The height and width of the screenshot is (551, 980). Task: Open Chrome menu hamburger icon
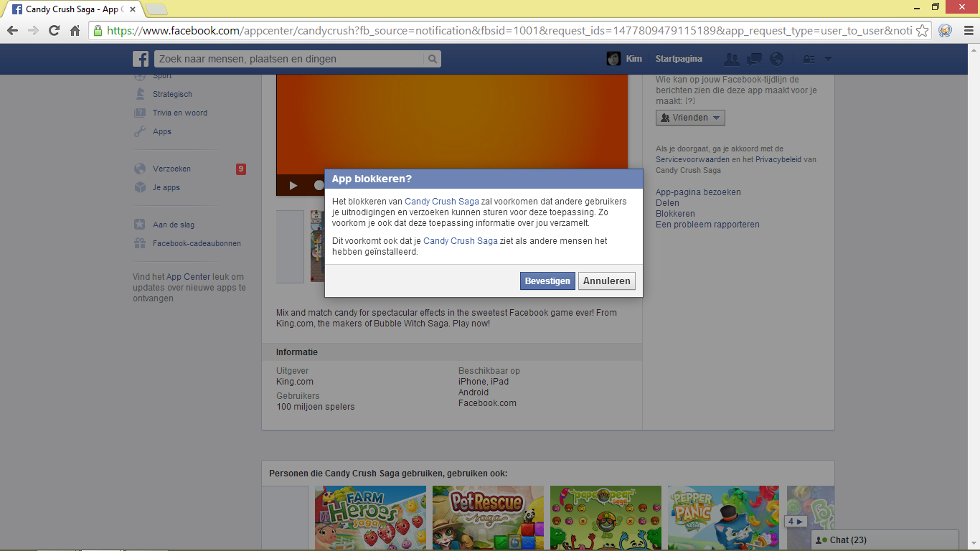click(967, 31)
